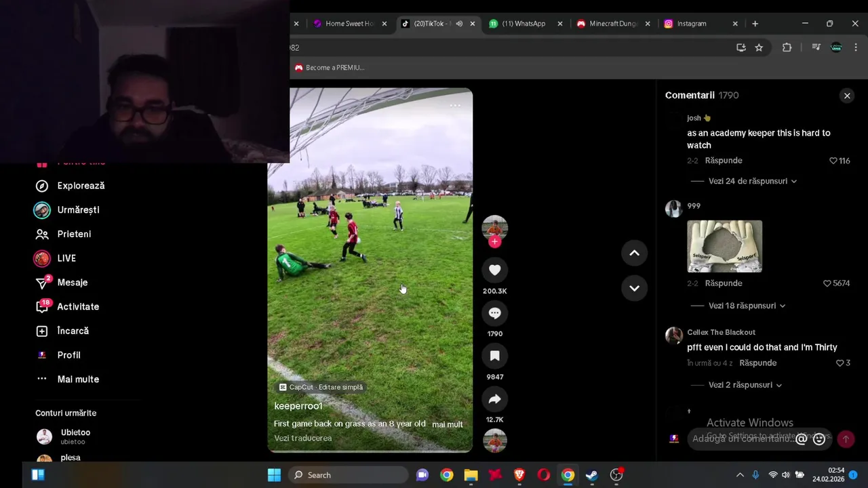Insert a mention with the @ icon

(801, 439)
